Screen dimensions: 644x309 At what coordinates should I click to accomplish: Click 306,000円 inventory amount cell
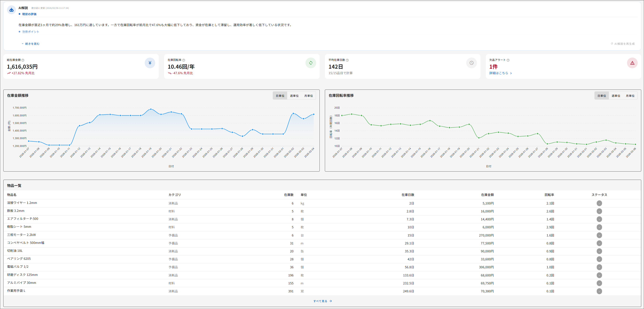(x=486, y=267)
